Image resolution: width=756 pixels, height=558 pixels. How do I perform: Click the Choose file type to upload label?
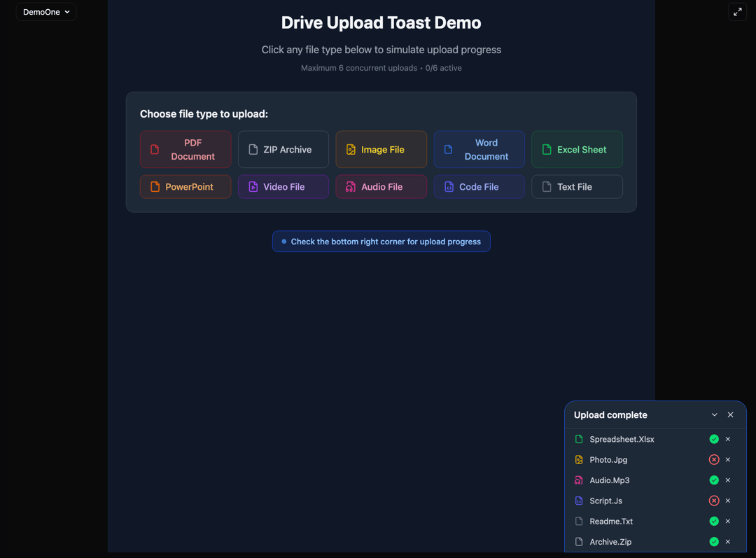pyautogui.click(x=204, y=114)
